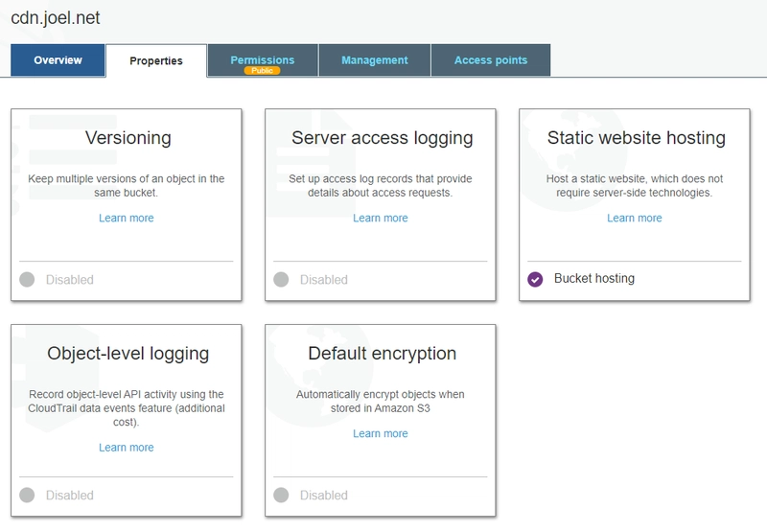Click the grey status circle under Versioning
767x532 pixels.
[27, 280]
